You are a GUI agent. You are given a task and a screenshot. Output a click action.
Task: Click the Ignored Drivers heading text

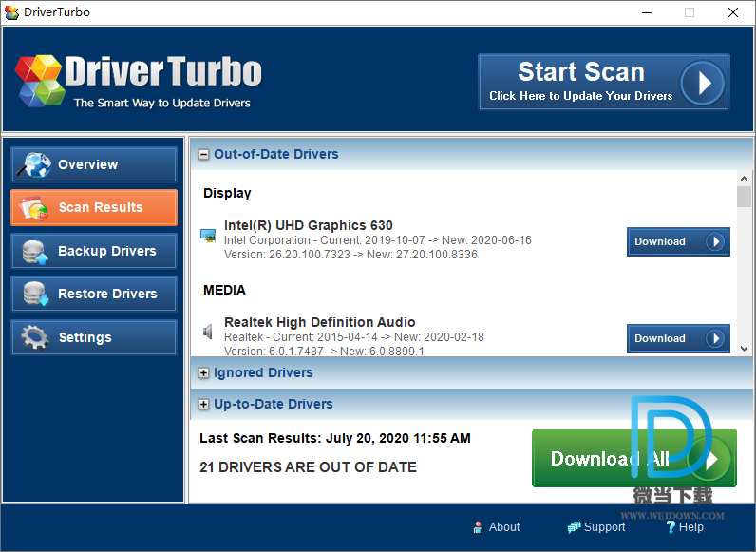pos(263,373)
